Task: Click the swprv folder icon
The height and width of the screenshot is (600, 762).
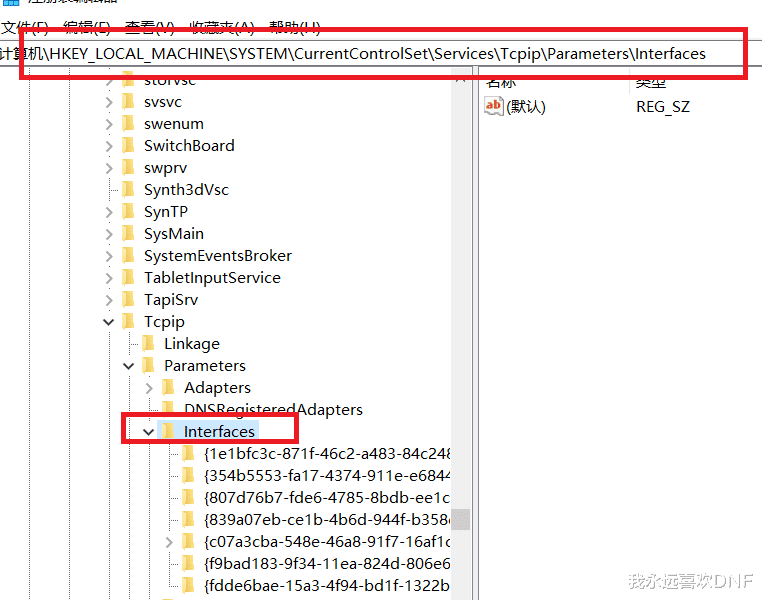Action: [129, 168]
